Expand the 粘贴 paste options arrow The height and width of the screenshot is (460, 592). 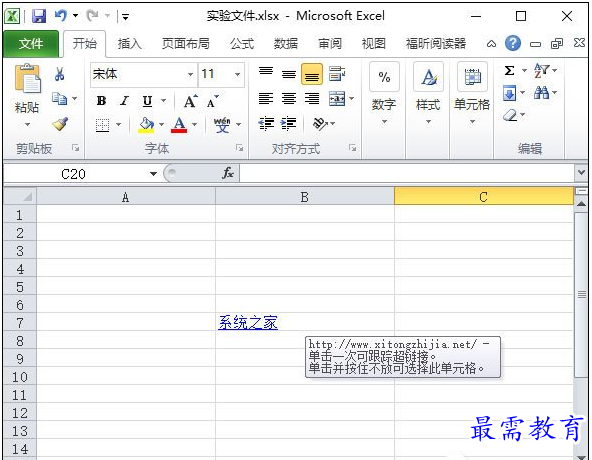tap(27, 124)
